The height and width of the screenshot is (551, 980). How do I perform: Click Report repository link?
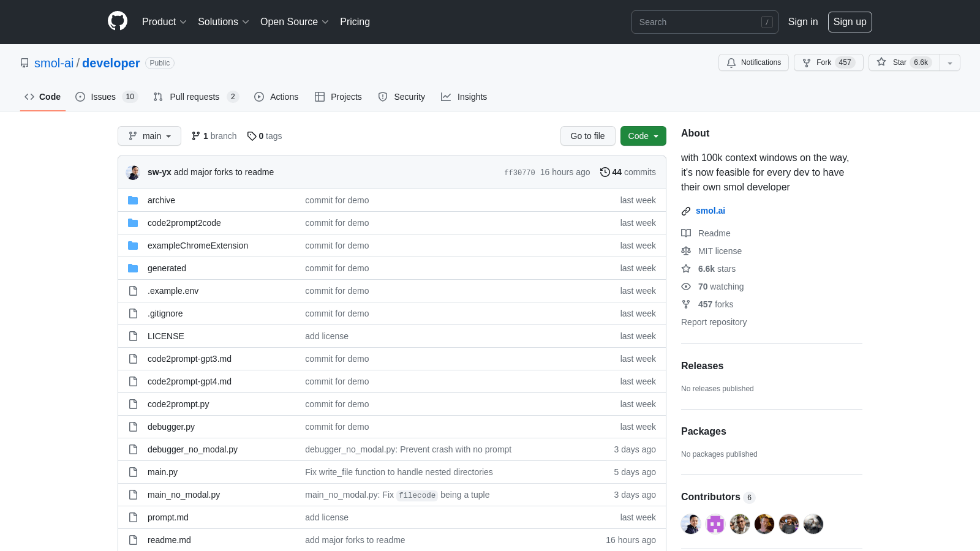coord(714,322)
